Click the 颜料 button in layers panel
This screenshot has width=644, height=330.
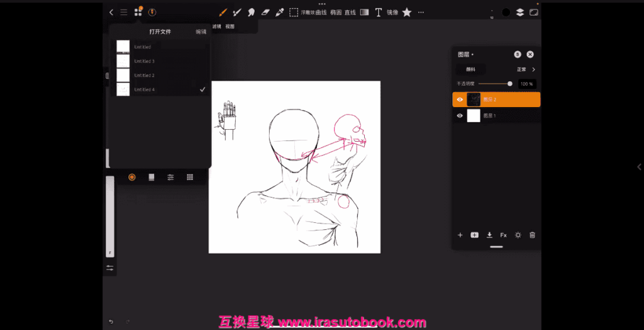(470, 69)
